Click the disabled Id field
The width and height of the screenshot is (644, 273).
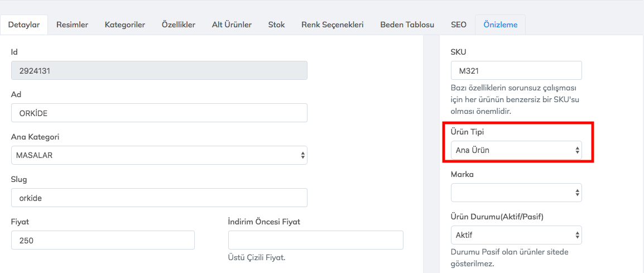159,70
